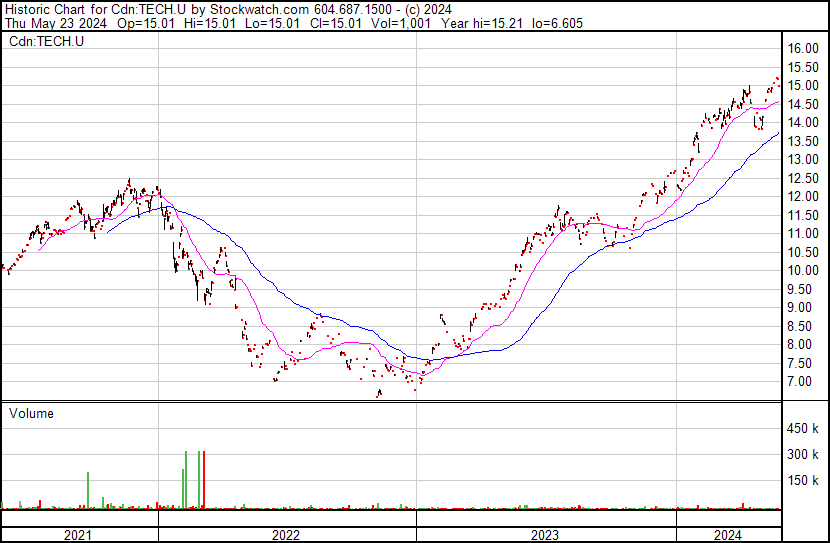Viewport: 830px width, 543px height.
Task: Click the 450 k volume axis label
Action: (803, 429)
